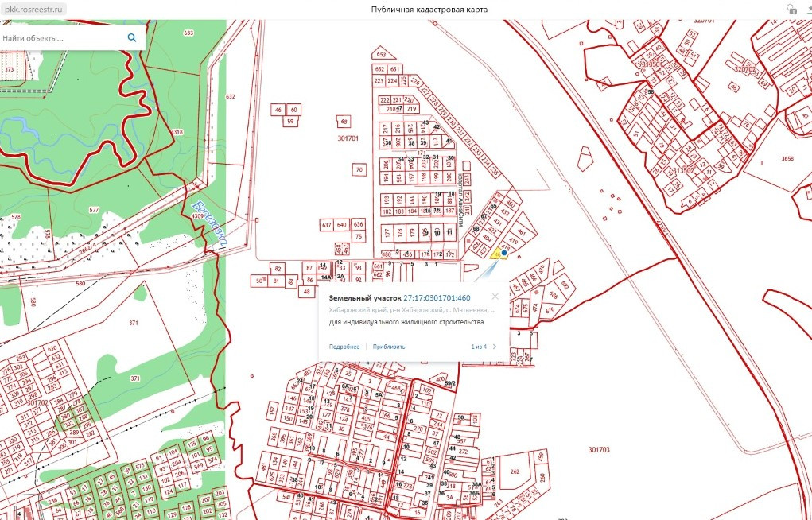
Task: Click page title 'Публичная кадастровая карта'
Action: tap(429, 10)
